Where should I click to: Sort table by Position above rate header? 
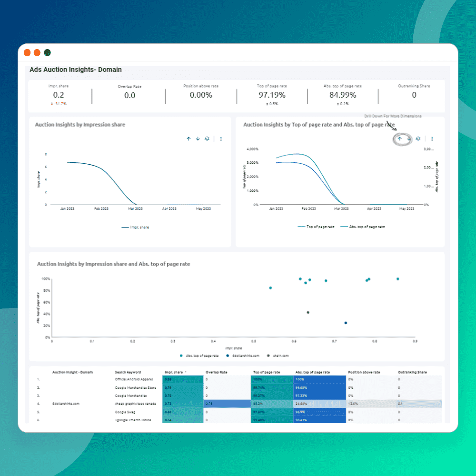pyautogui.click(x=364, y=372)
